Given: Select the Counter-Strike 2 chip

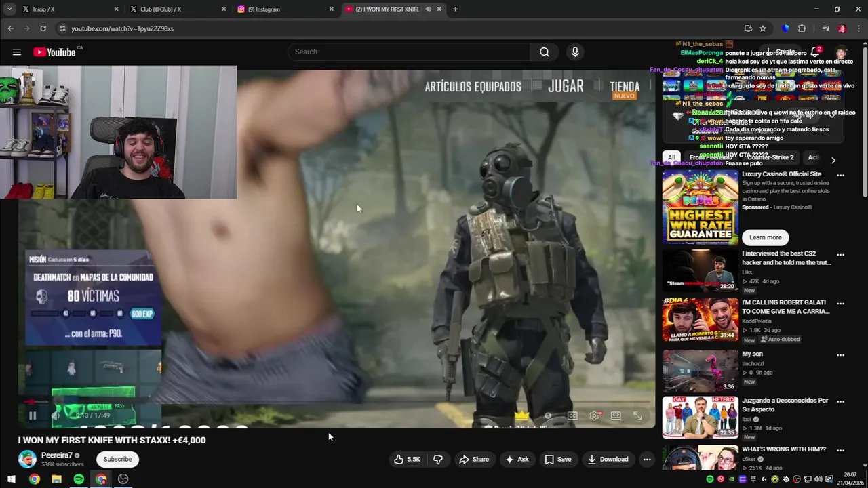Looking at the screenshot, I should click(x=770, y=157).
